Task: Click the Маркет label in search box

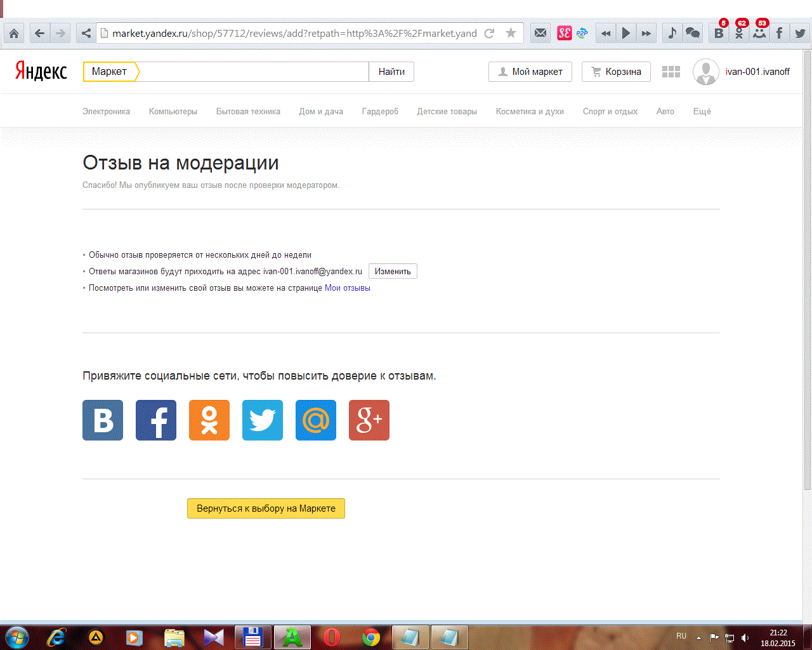Action: pyautogui.click(x=109, y=72)
